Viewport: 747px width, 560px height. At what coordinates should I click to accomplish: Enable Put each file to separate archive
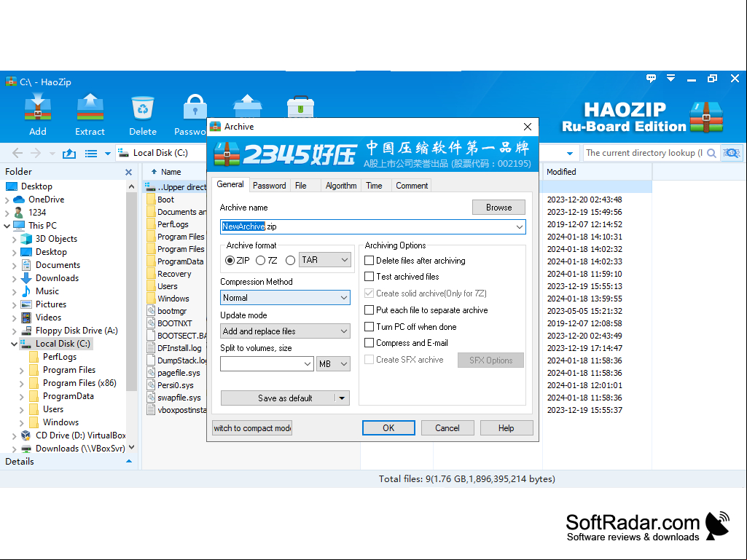369,310
